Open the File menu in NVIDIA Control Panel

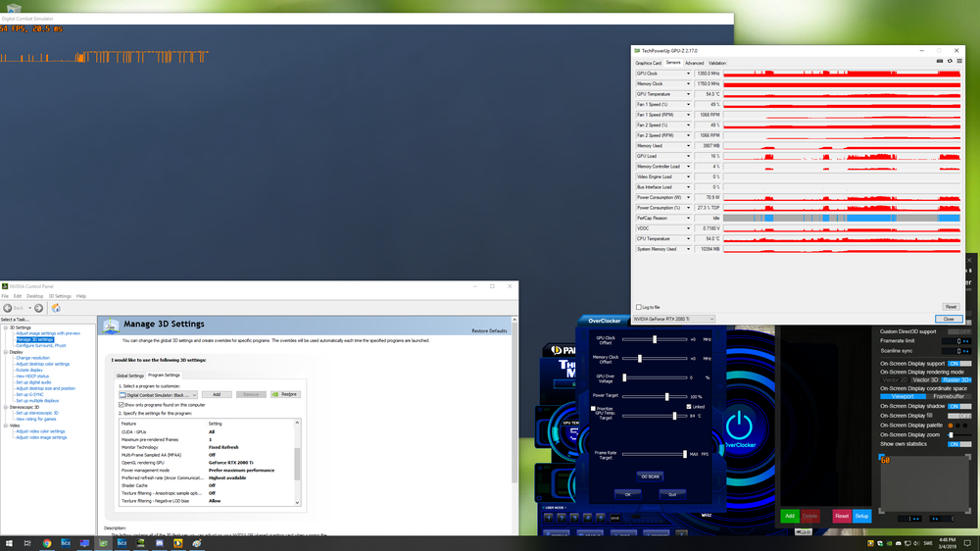[5, 296]
